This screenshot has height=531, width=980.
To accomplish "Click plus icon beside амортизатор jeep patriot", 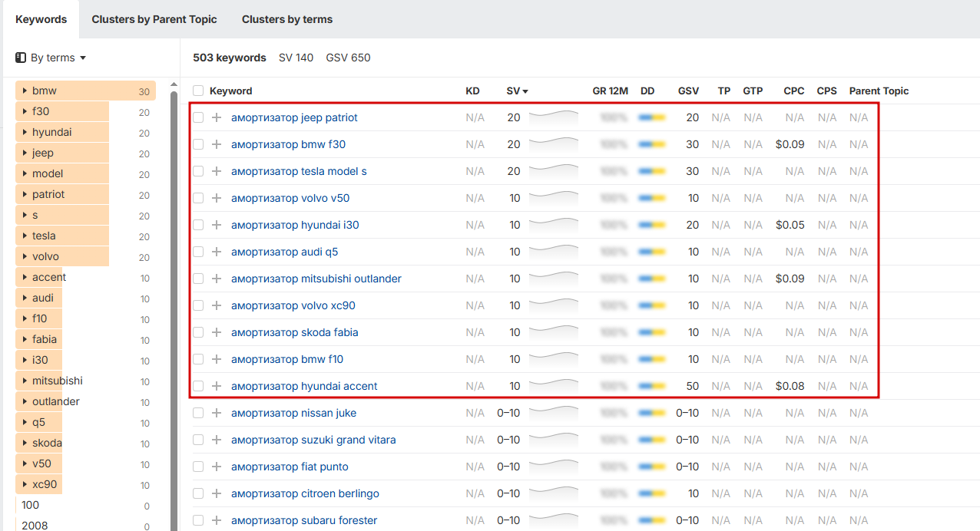I will pos(217,117).
